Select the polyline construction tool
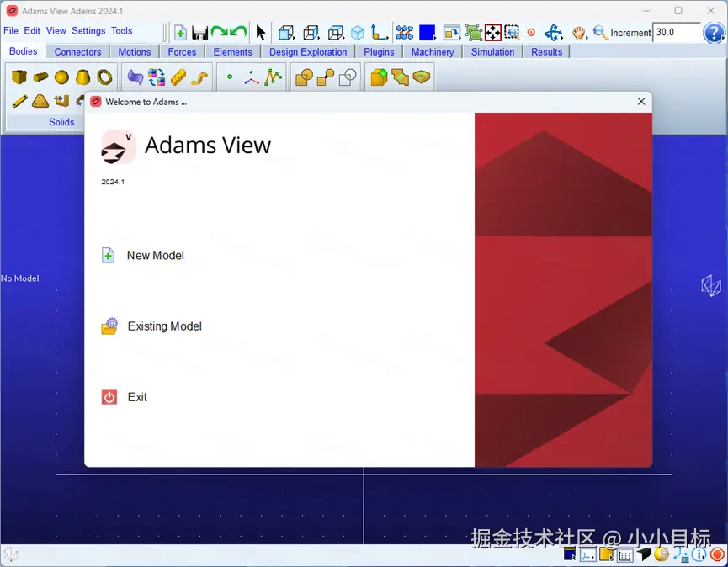Screen dimensions: 728x567 [273, 77]
